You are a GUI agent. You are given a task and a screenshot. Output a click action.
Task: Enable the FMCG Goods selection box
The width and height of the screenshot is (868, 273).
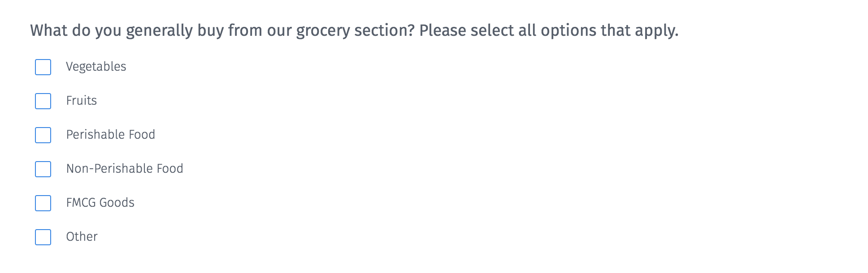[43, 204]
